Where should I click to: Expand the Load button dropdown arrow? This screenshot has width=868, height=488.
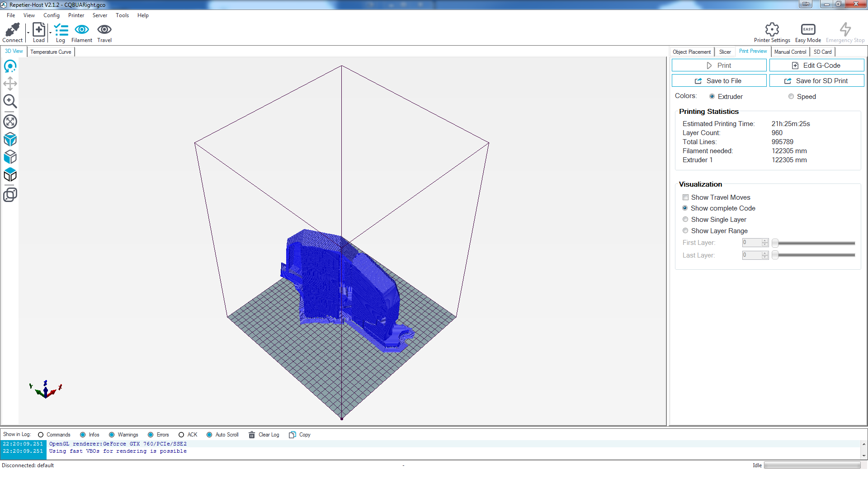click(50, 33)
